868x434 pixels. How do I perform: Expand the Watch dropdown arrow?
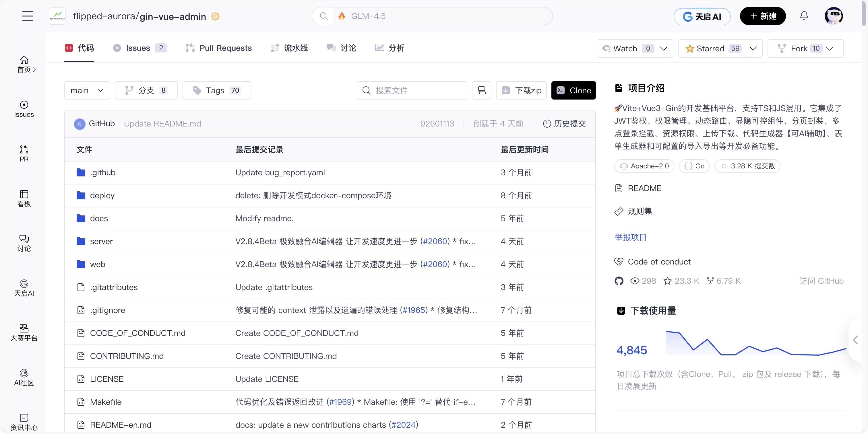coord(664,48)
